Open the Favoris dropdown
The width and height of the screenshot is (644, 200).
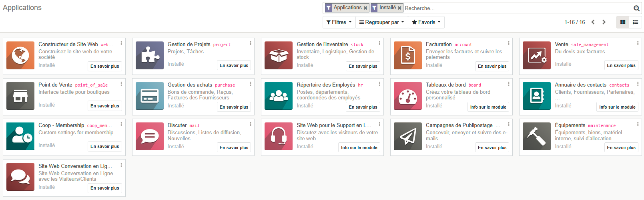pyautogui.click(x=426, y=22)
